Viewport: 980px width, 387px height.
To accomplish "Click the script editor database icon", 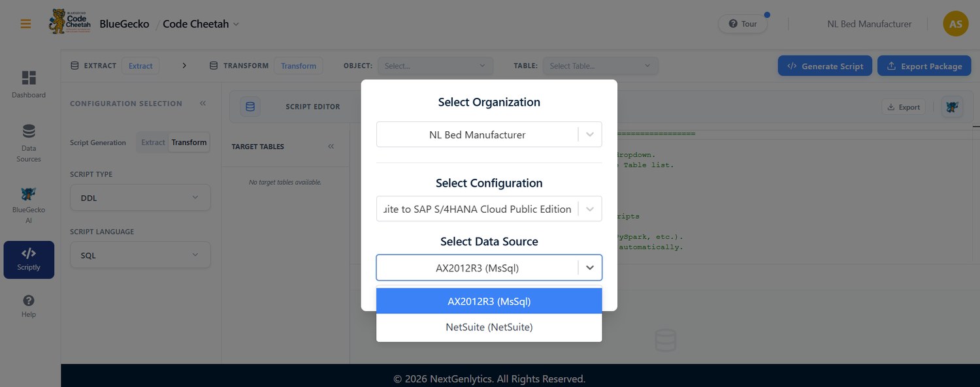I will (250, 107).
